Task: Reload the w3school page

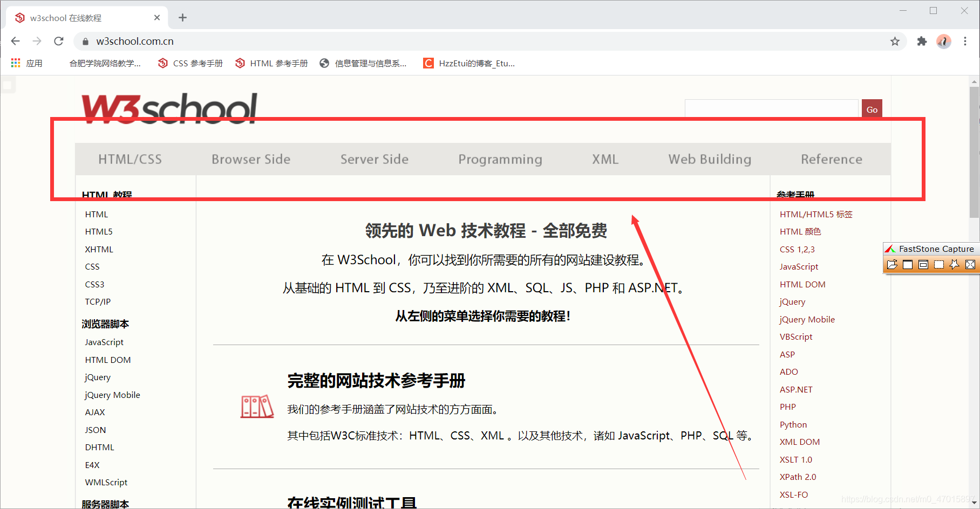Action: (59, 41)
